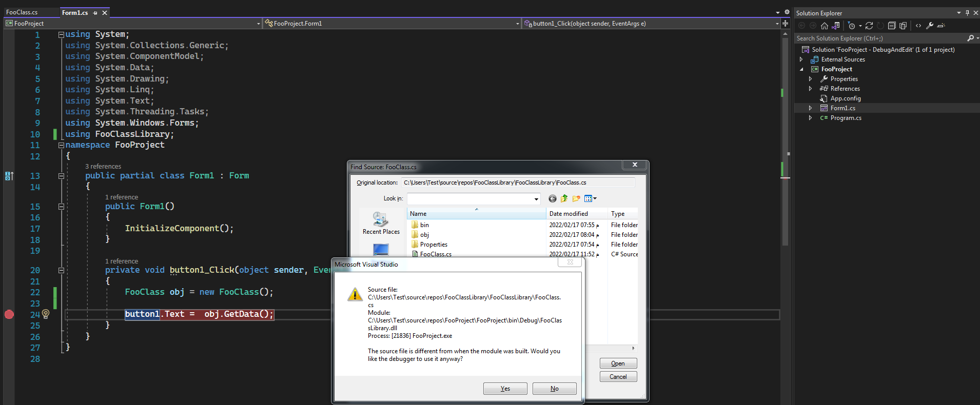Sort by Date modified column header
The width and height of the screenshot is (980, 405).
click(x=577, y=214)
